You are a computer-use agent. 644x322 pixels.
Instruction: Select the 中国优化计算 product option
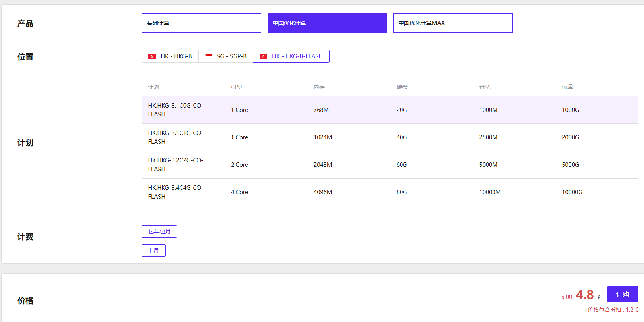(x=327, y=23)
